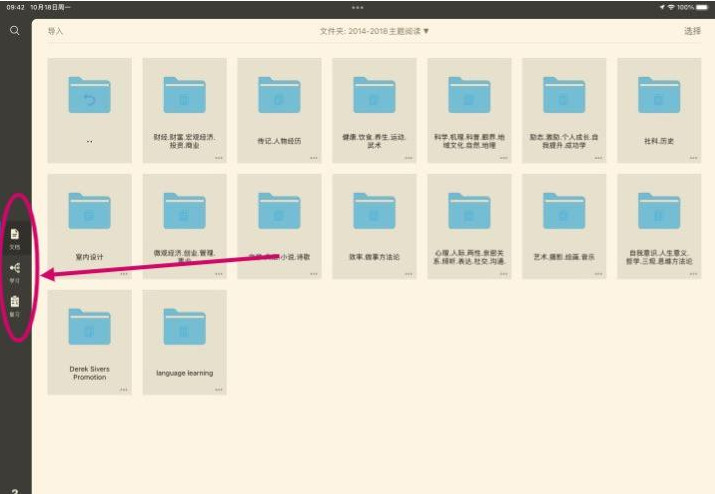Open the 健康.饮食.养生.运动 folder
This screenshot has height=494, width=715.
(x=374, y=110)
